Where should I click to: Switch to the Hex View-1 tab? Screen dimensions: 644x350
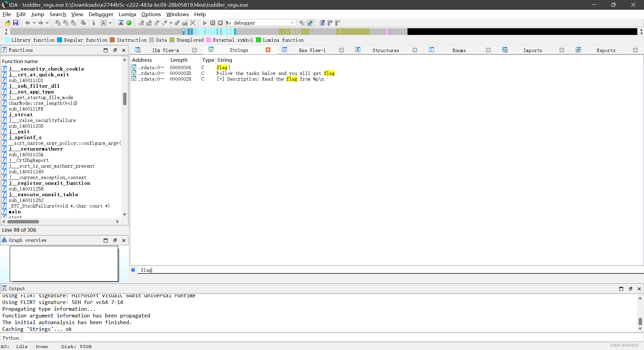pyautogui.click(x=312, y=50)
